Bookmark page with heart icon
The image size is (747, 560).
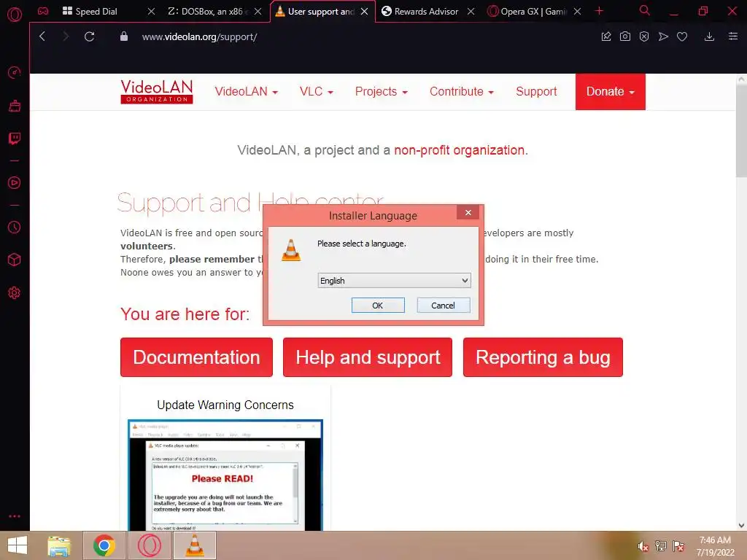click(x=682, y=36)
